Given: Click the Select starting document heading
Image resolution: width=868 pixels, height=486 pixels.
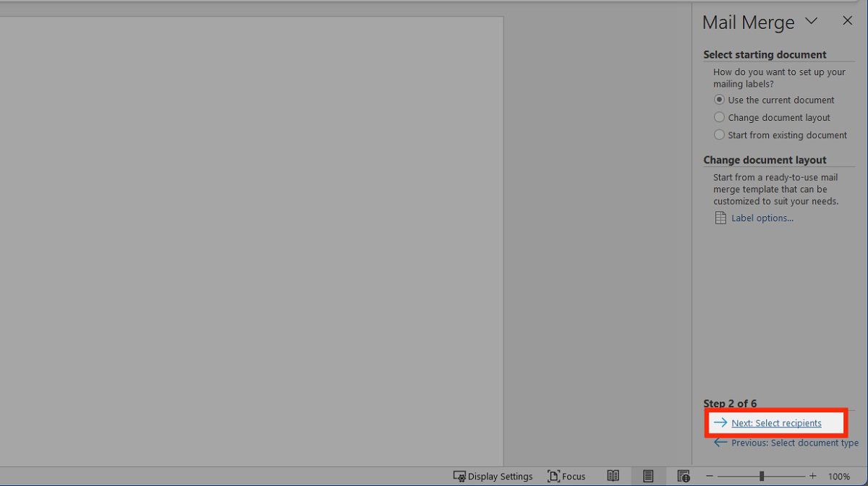Looking at the screenshot, I should 765,54.
